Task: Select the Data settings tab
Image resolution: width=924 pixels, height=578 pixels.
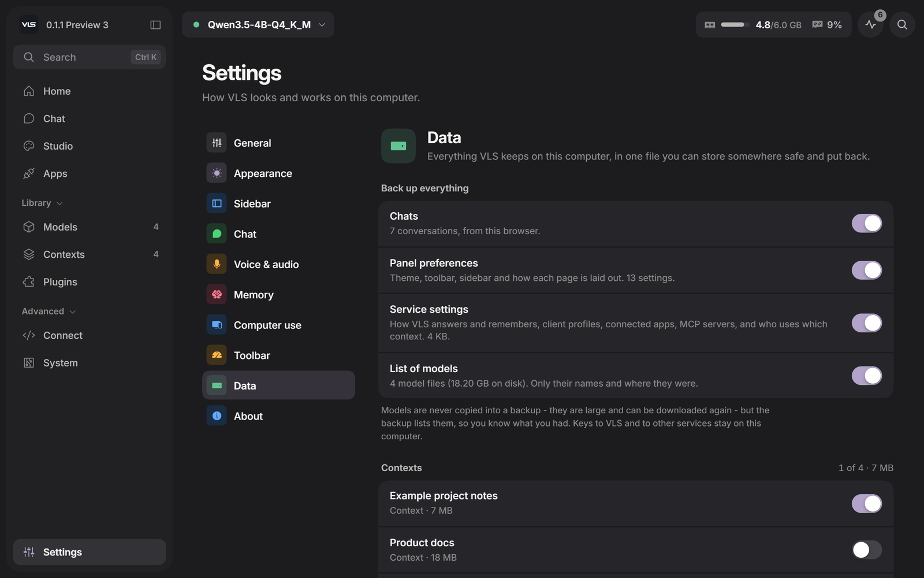Action: (x=278, y=385)
